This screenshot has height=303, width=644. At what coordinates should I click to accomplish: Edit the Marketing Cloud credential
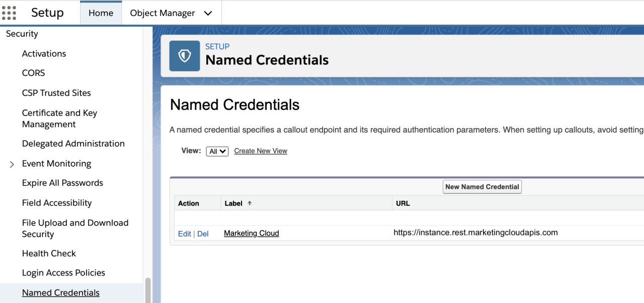[x=185, y=234]
